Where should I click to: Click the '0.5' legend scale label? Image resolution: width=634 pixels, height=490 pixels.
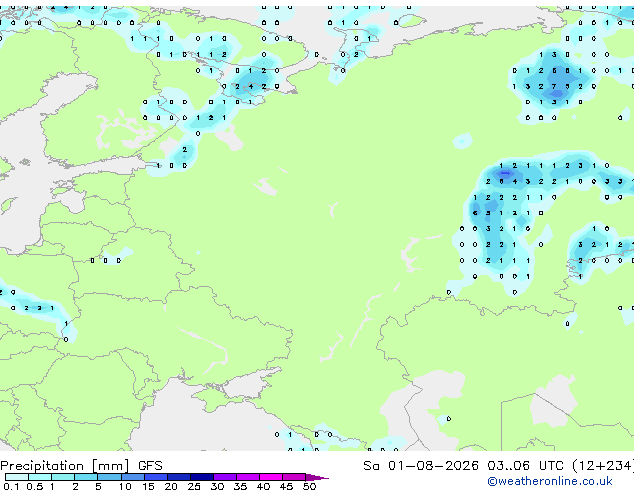tap(35, 486)
